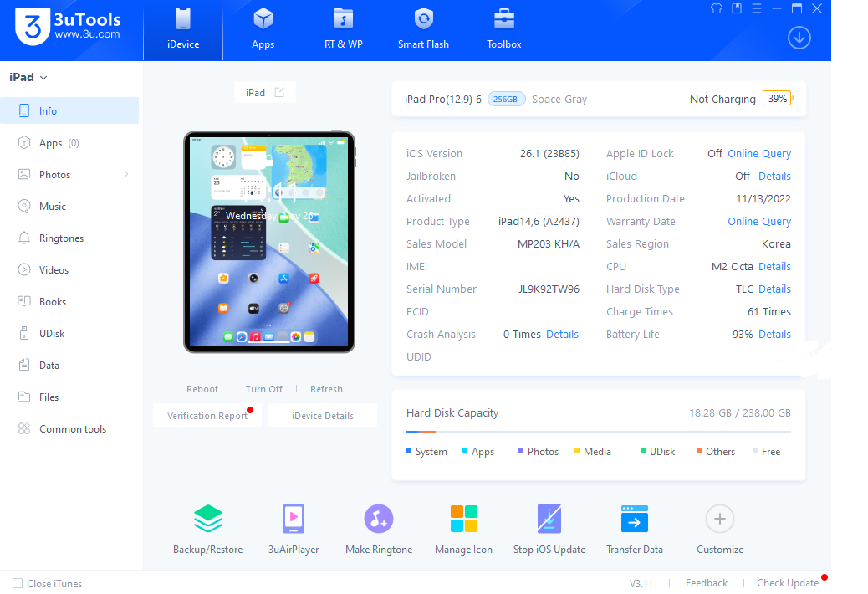The height and width of the screenshot is (594, 868).
Task: Select Stop iOS Update icon
Action: 549,520
